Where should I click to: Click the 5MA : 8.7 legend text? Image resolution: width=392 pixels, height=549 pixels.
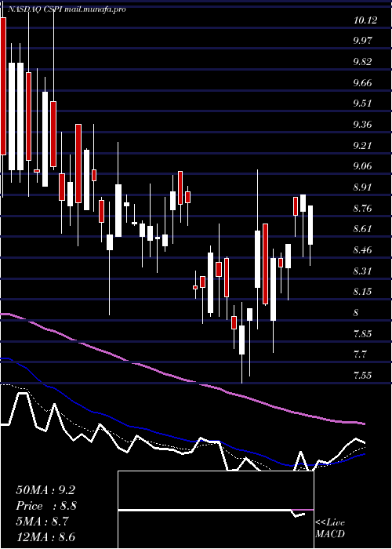point(44,522)
